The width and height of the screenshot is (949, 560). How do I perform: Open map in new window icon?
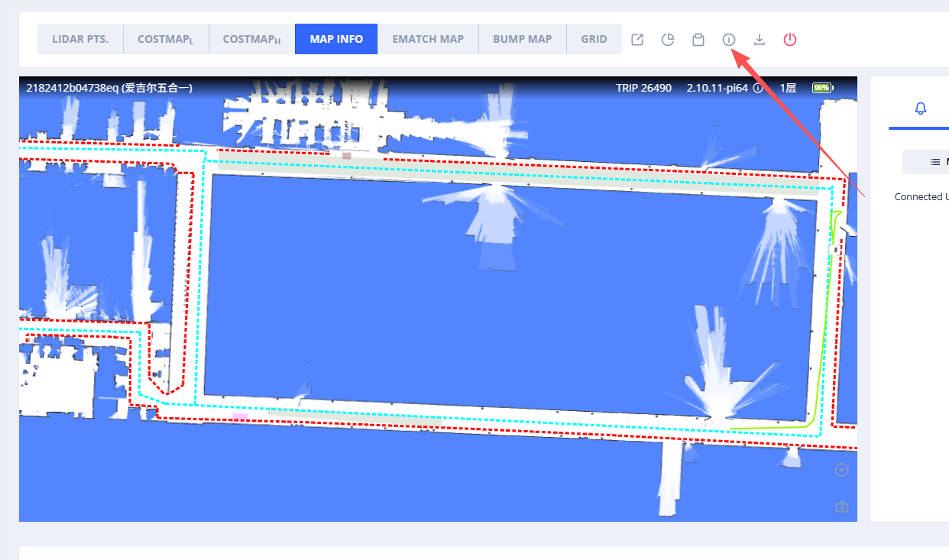click(636, 40)
